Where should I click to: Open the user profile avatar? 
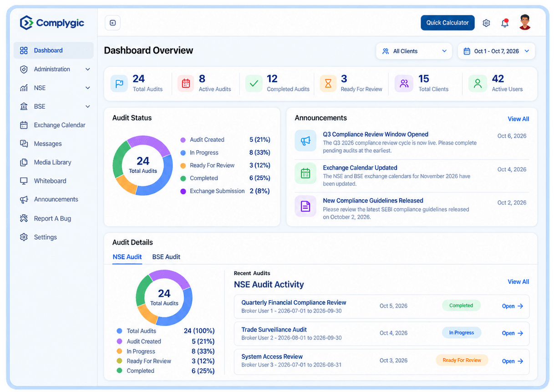coord(525,22)
